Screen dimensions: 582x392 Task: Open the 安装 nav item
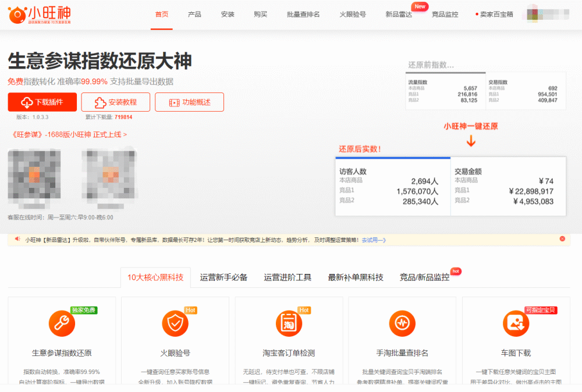tap(228, 15)
